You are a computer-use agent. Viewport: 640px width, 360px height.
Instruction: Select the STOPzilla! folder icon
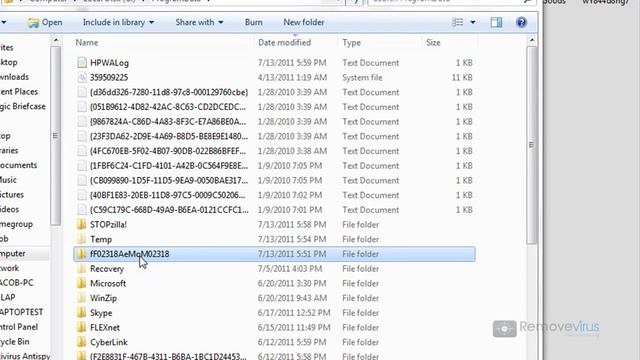[82, 224]
